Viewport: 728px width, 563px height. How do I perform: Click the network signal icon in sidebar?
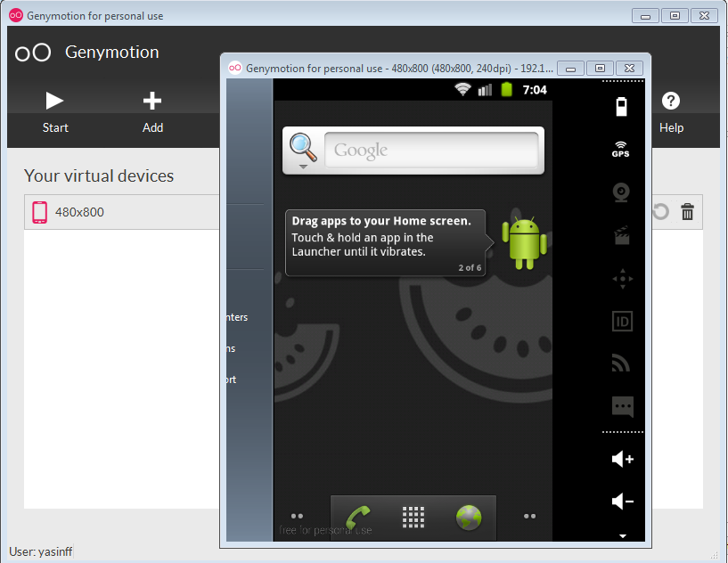(622, 363)
